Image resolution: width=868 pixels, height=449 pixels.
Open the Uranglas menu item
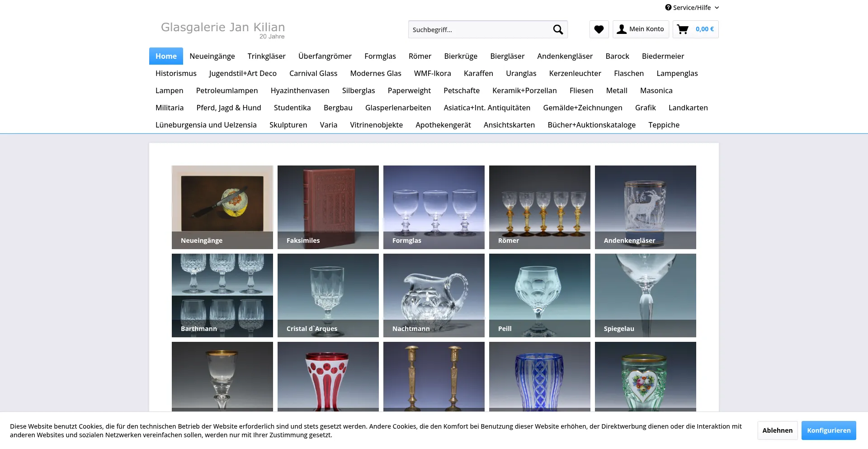pyautogui.click(x=521, y=73)
